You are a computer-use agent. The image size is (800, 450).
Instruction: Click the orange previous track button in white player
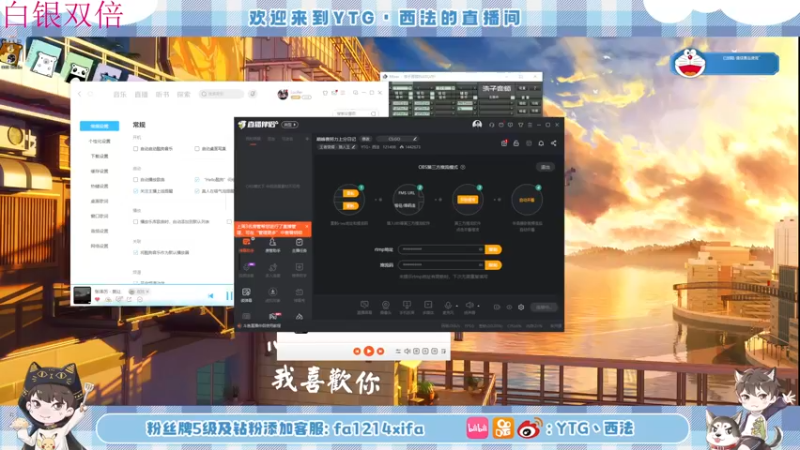tap(357, 351)
